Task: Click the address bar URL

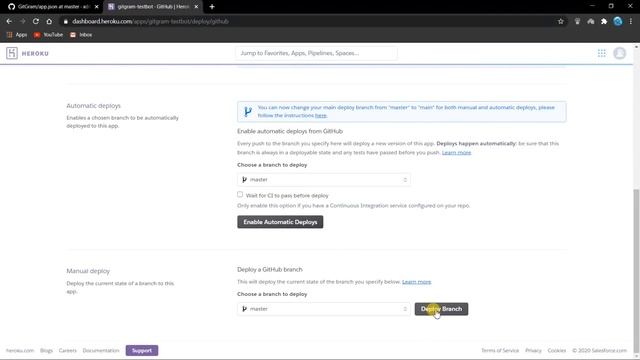Action: tap(150, 21)
